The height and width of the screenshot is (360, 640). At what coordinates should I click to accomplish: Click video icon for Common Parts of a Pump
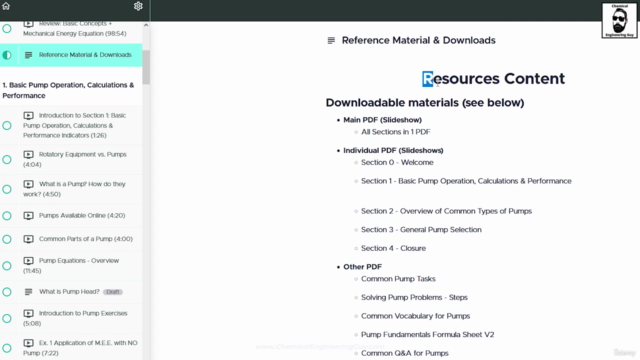(28, 239)
